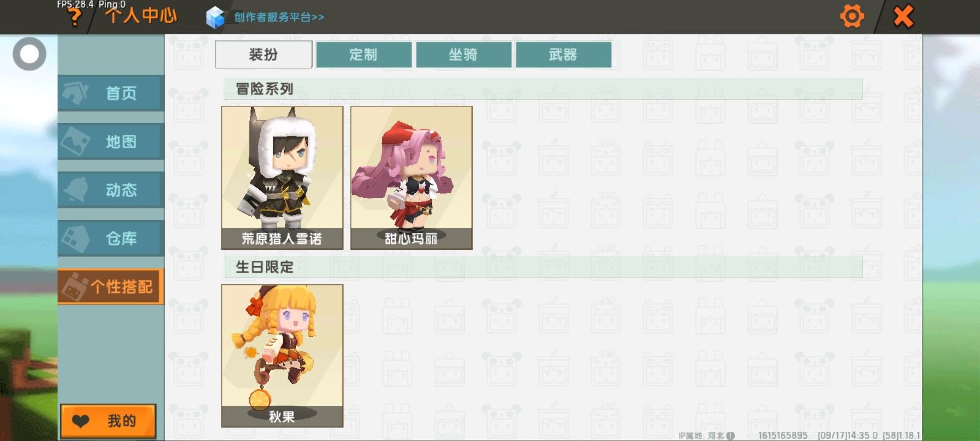Screen dimensions: 980x441
Task: Click the map icon beside 地图
Action: pos(75,141)
